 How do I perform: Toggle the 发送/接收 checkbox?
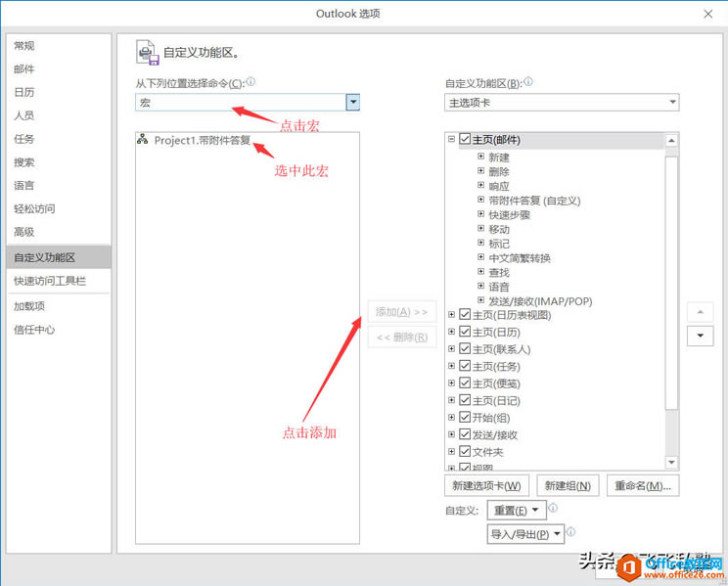pyautogui.click(x=465, y=434)
